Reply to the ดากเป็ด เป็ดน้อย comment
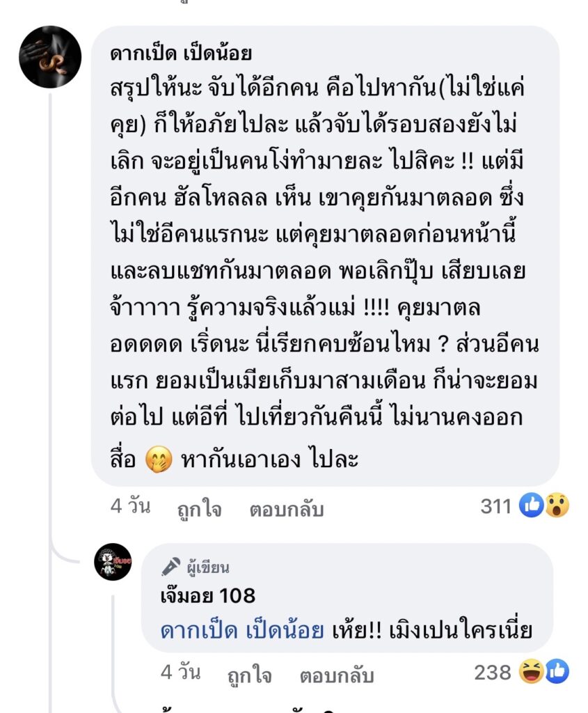The width and height of the screenshot is (588, 713). [x=287, y=509]
